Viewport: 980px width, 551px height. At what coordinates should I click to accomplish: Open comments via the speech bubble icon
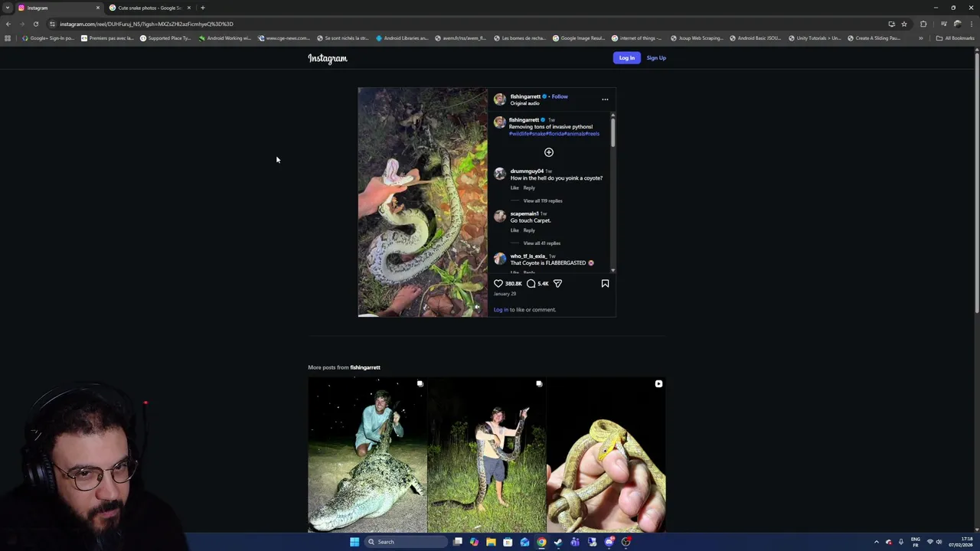coord(531,283)
